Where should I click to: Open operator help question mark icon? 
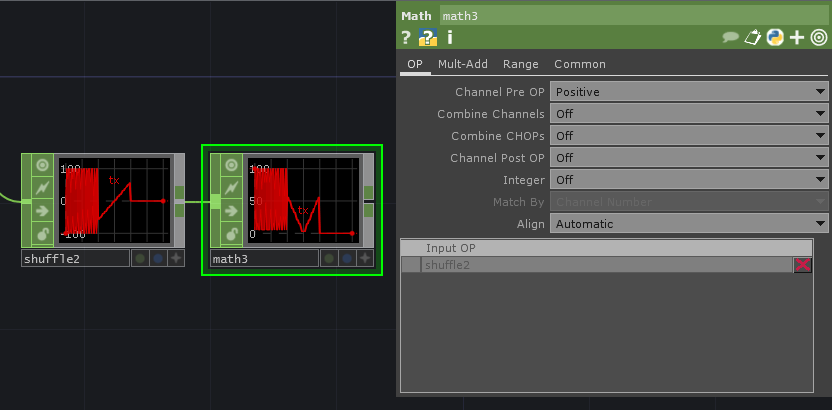pyautogui.click(x=406, y=38)
